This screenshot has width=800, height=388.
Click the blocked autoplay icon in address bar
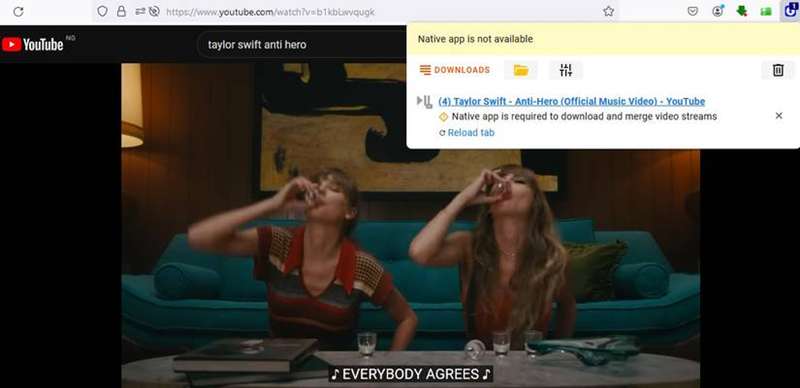point(154,11)
